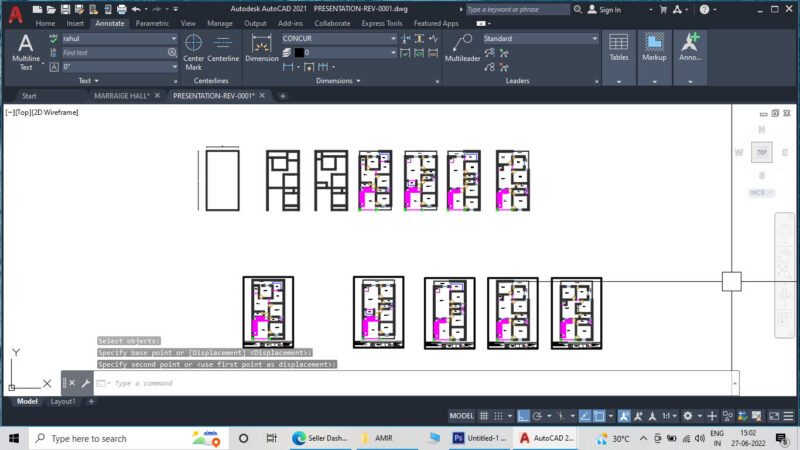Toggle the drawing grid display

pos(484,416)
